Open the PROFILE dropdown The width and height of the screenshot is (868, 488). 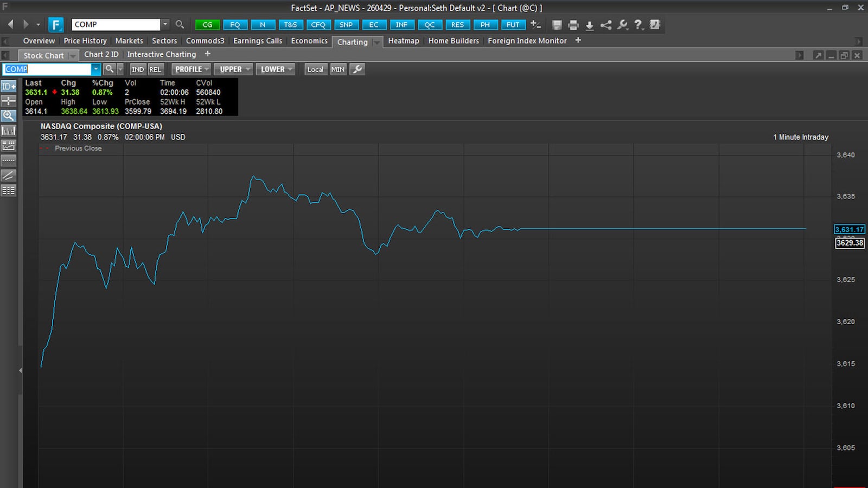tap(190, 69)
